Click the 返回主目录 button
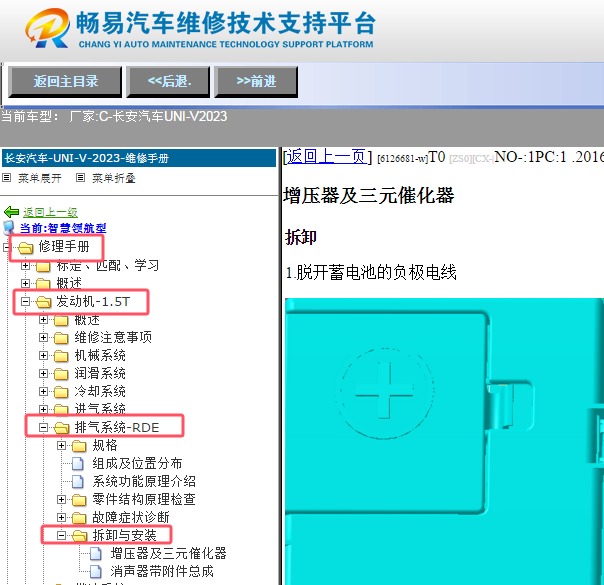 point(65,81)
